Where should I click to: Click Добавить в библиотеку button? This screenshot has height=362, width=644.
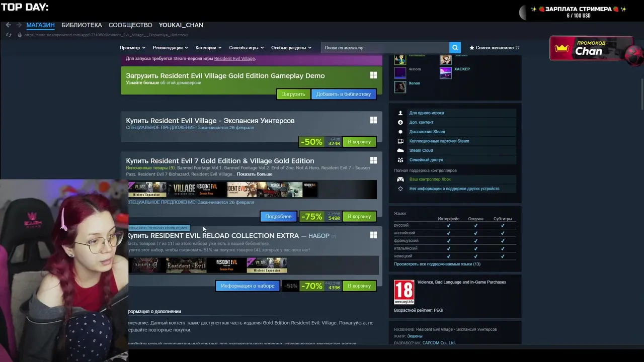click(x=344, y=94)
